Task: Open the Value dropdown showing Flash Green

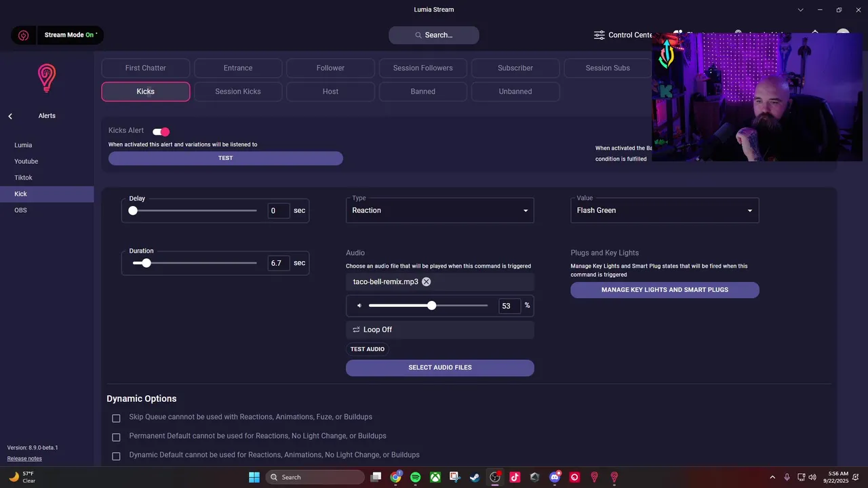Action: click(x=665, y=210)
